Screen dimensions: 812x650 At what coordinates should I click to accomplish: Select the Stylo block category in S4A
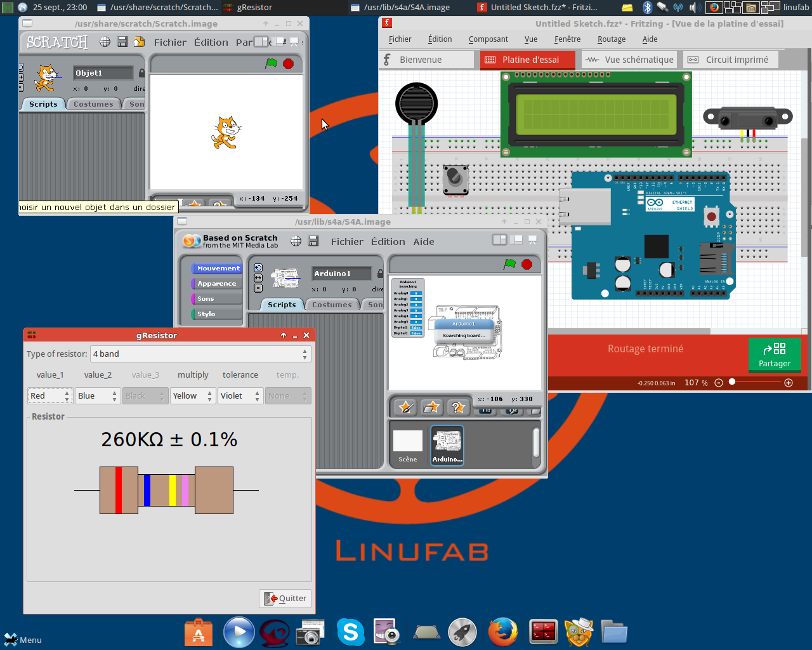[217, 314]
